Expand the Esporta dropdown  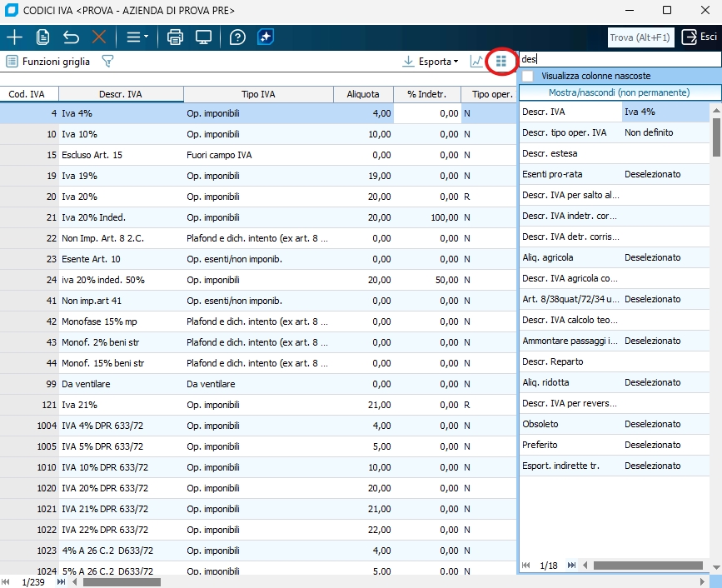pos(431,62)
